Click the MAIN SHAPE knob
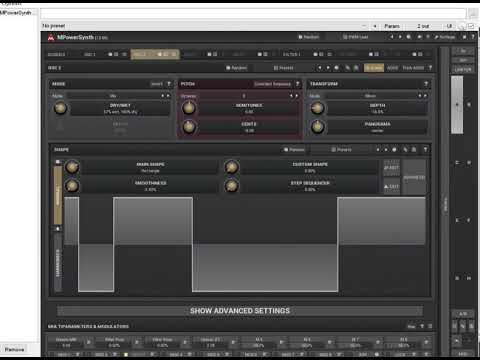The height and width of the screenshot is (360, 480). click(72, 167)
